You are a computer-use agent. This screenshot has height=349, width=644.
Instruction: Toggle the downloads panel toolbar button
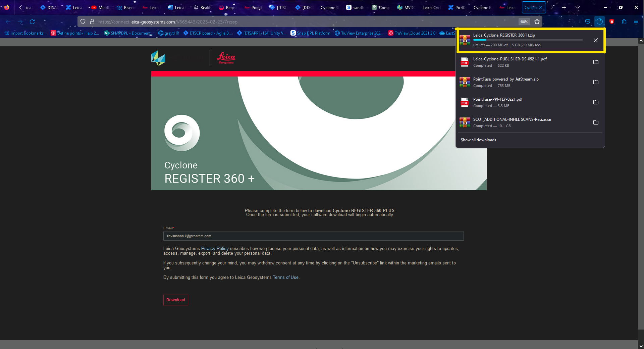click(x=600, y=22)
